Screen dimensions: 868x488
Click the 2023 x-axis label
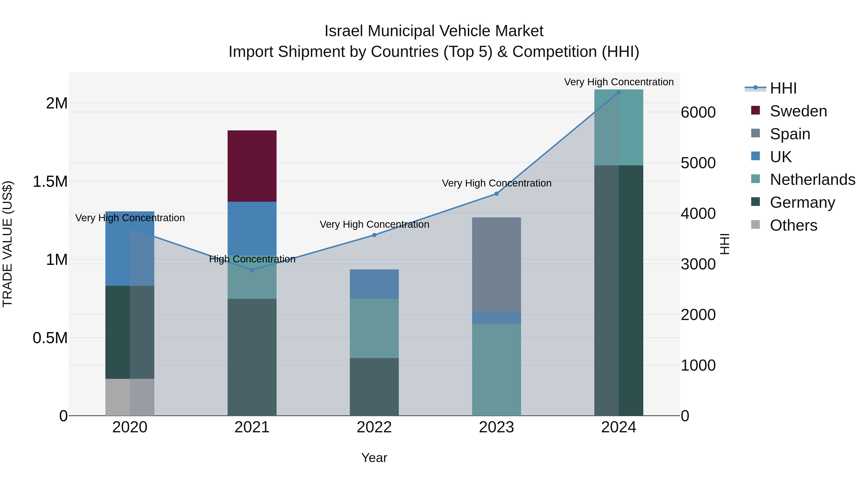pos(496,427)
